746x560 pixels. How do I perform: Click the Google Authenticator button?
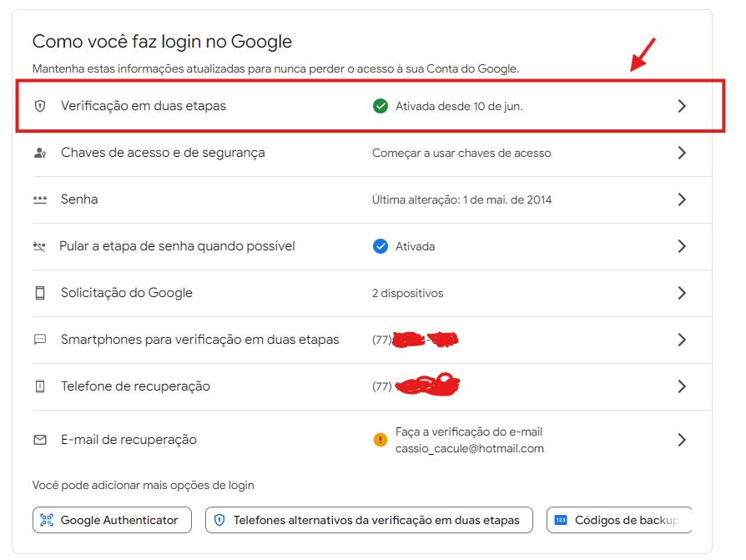click(x=112, y=520)
